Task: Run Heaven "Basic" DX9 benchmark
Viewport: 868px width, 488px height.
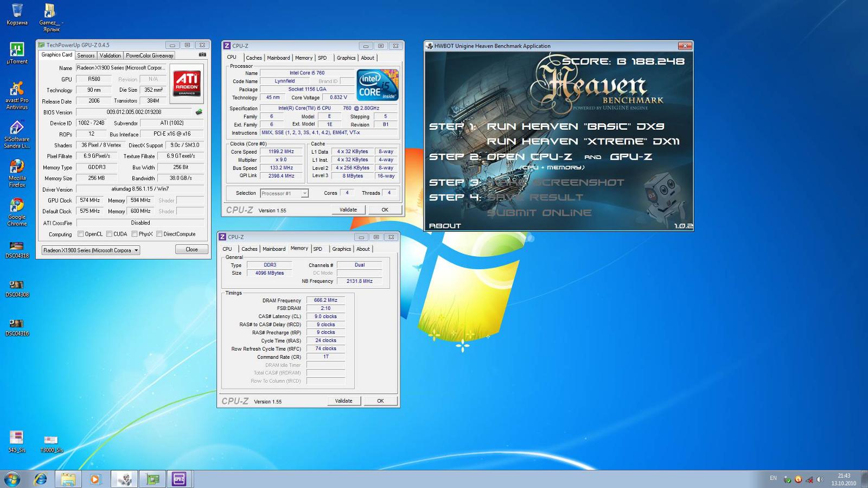Action: (x=575, y=126)
